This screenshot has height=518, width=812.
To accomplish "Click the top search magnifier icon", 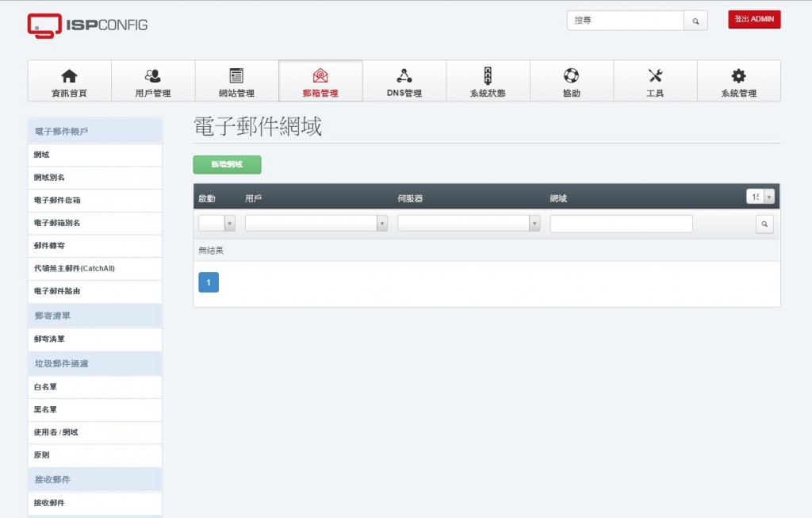I will (x=695, y=21).
